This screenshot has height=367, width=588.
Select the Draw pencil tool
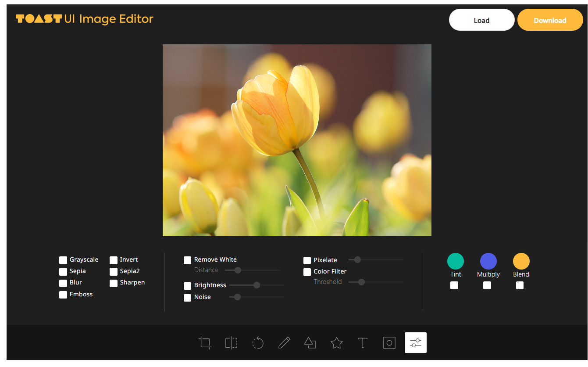[284, 342]
